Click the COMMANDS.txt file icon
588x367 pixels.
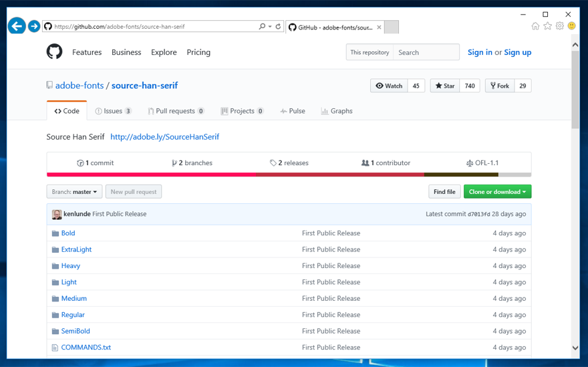[x=55, y=348]
